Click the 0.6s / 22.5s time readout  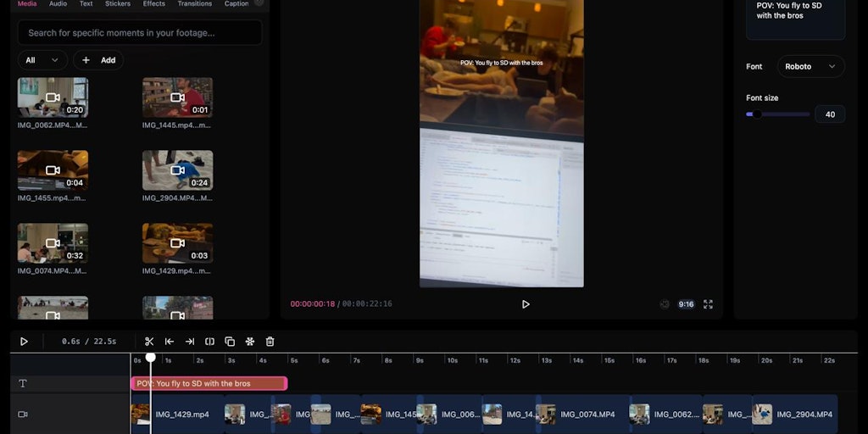pyautogui.click(x=89, y=342)
